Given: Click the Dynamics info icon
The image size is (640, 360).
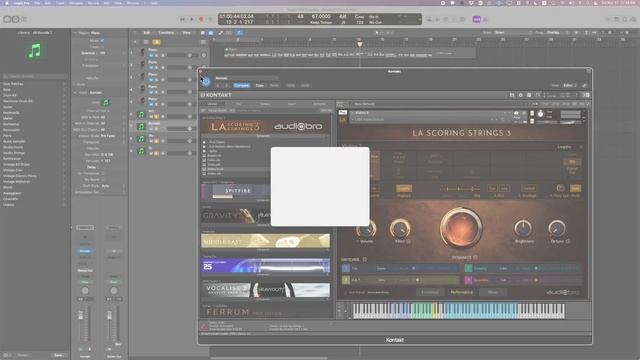Looking at the screenshot, I should coord(476,258).
